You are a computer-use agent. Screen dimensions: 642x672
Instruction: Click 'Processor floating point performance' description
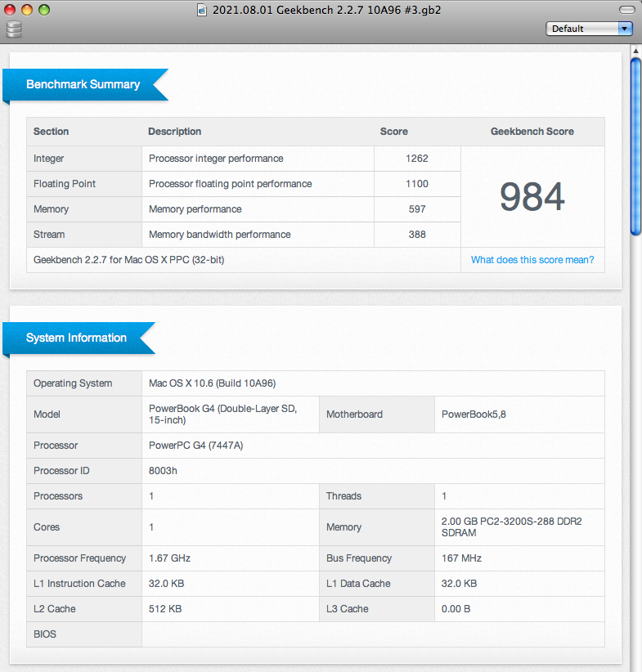[x=231, y=183]
